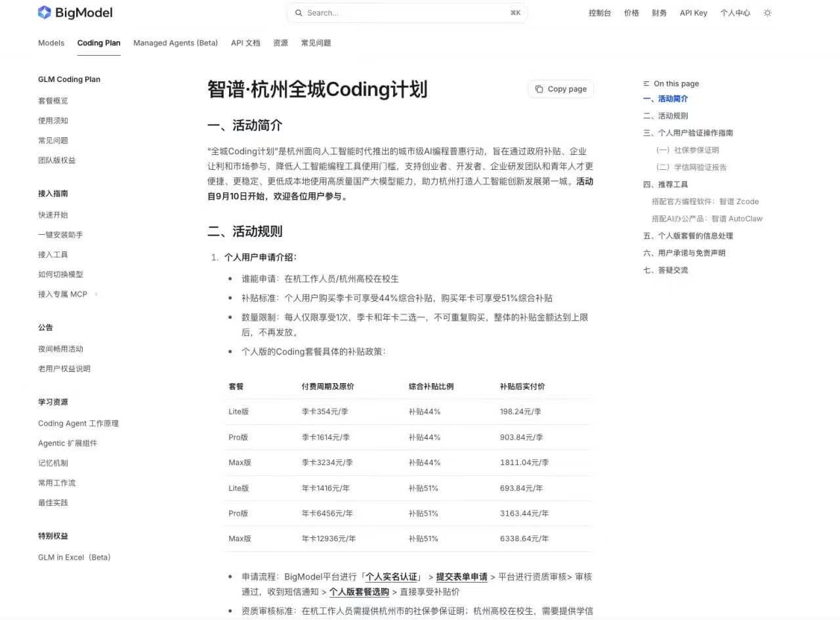Viewport: 840px width, 620px height.
Task: Open 套餐概览 in the sidebar
Action: 53,101
